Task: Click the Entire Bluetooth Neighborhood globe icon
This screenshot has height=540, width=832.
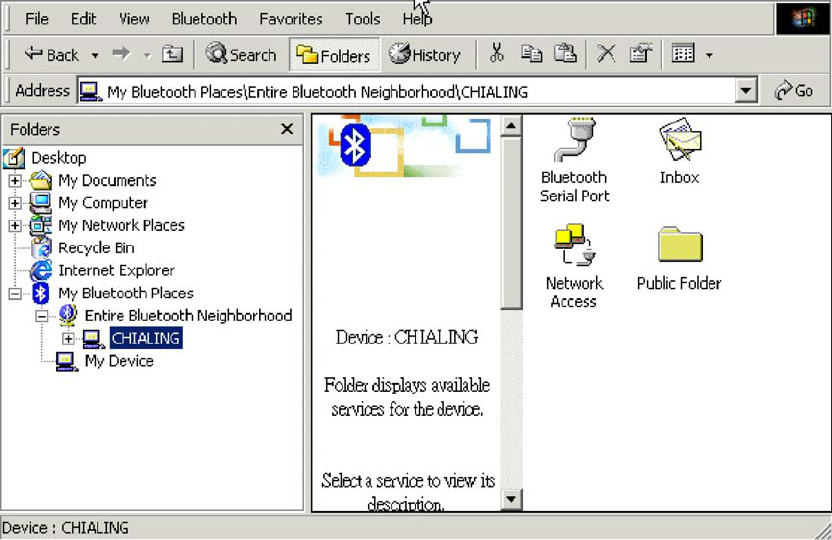Action: click(67, 315)
